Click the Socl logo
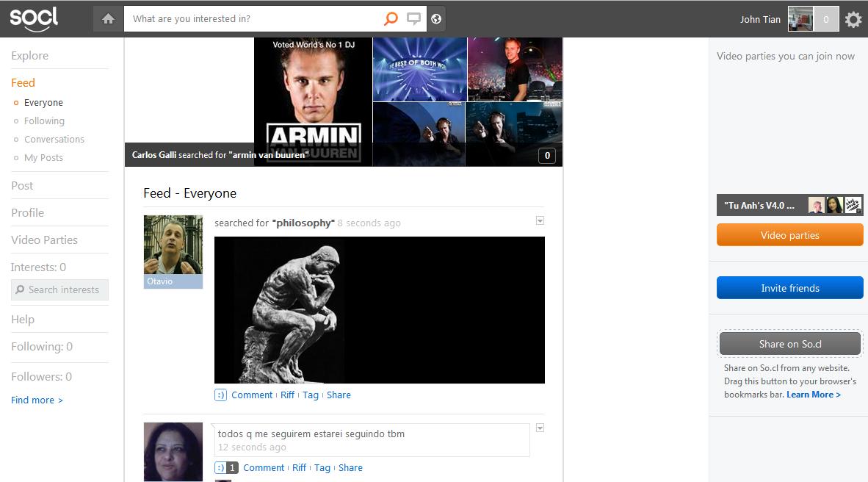This screenshot has height=482, width=868. tap(34, 18)
